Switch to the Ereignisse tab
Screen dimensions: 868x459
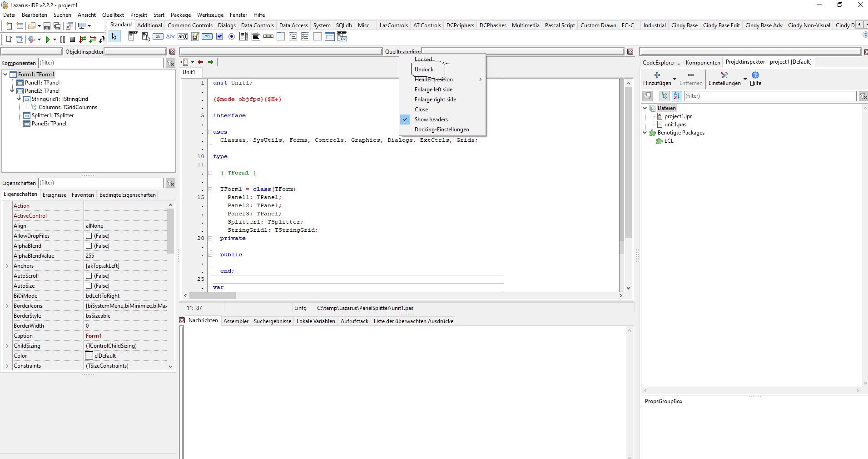coord(55,195)
